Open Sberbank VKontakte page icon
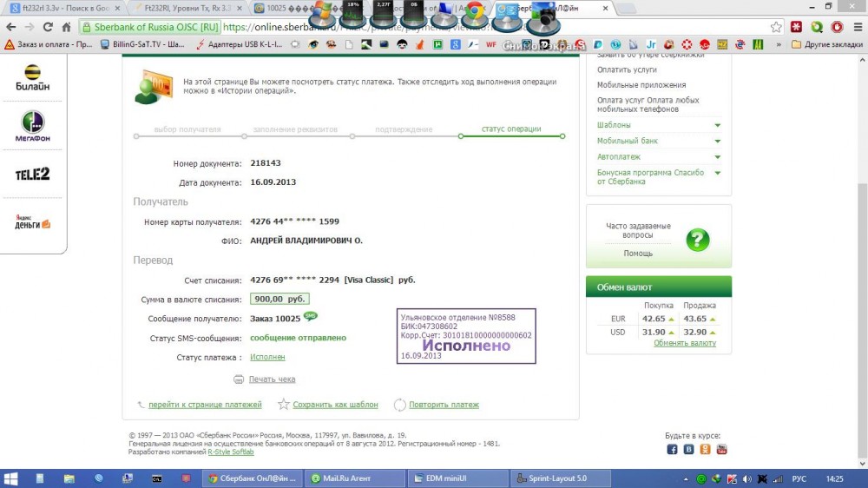 688,449
